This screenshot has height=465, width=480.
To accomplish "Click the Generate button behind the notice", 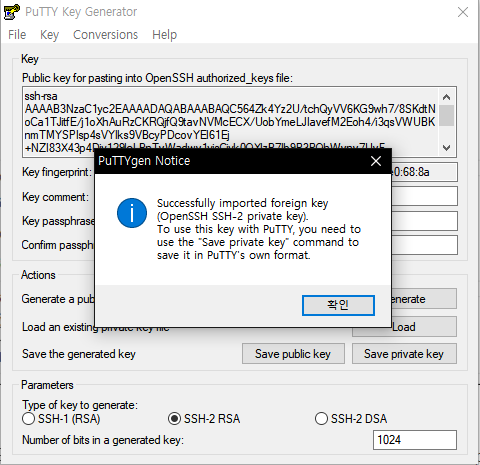I will 423,299.
